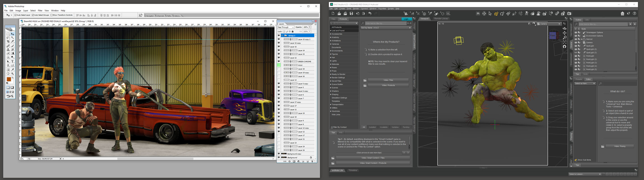Enable Show Transform Controls checkbox

tap(51, 15)
